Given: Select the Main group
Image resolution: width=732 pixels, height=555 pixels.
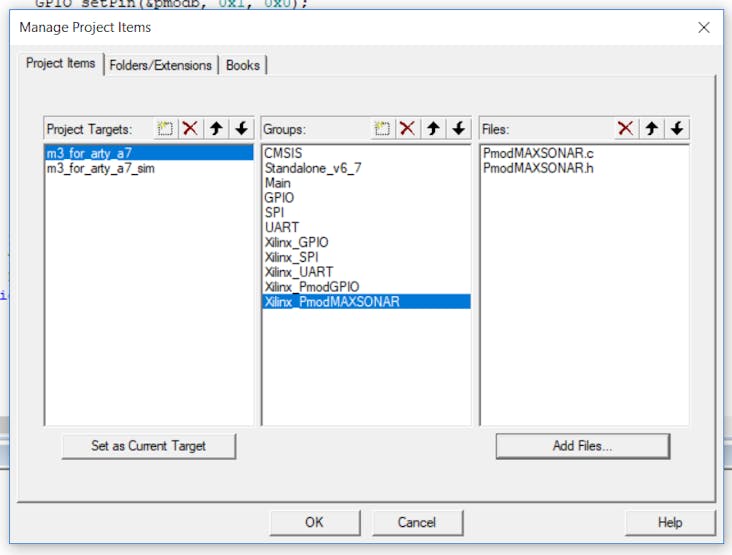Looking at the screenshot, I should tap(366, 183).
